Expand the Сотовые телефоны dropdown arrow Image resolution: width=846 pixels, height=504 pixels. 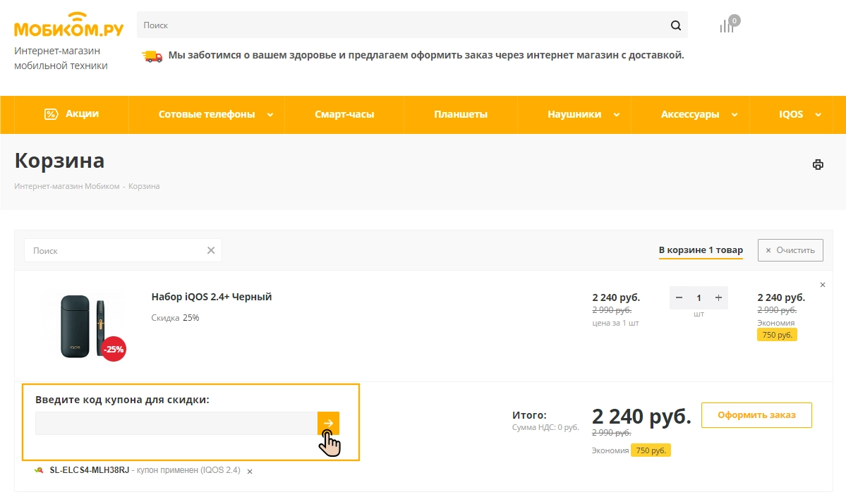(270, 115)
